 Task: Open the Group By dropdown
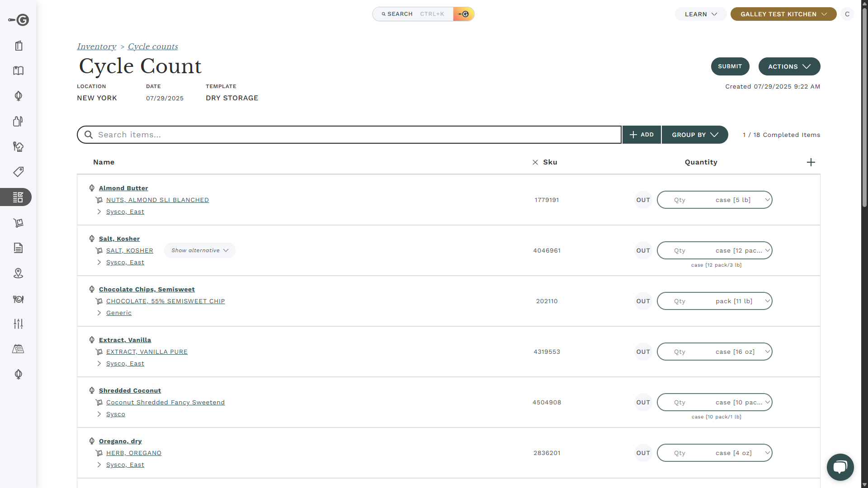[x=694, y=135]
